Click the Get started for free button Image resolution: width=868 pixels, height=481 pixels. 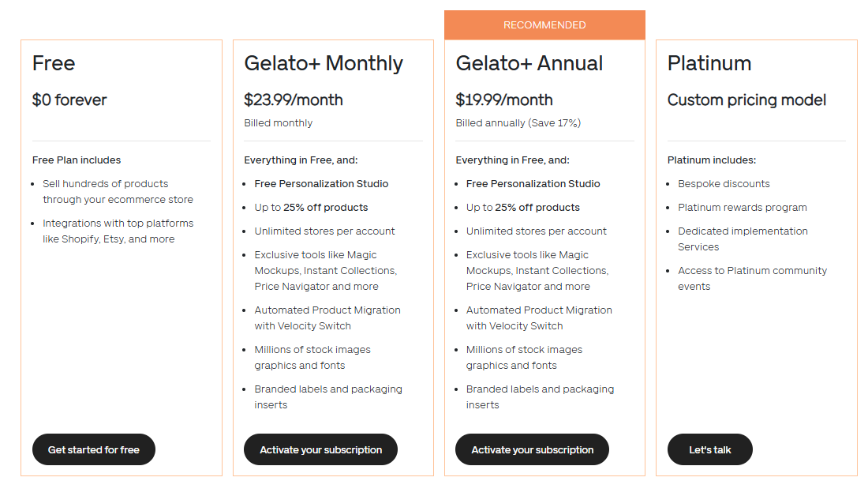pos(93,449)
